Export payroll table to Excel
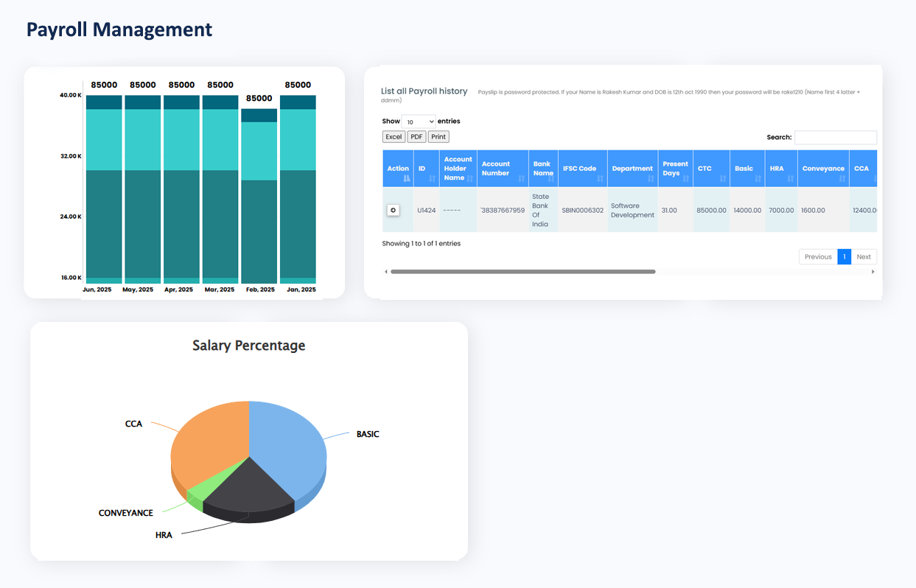This screenshot has width=916, height=588. click(x=394, y=137)
